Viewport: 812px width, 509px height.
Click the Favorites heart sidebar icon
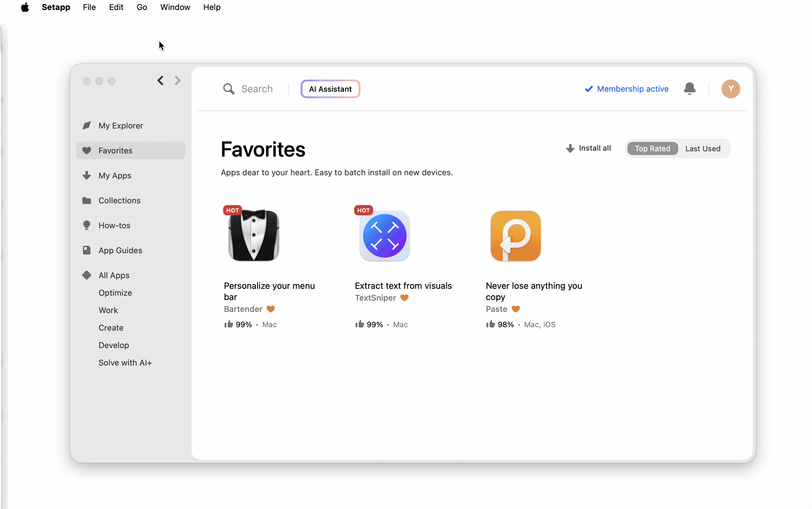[x=86, y=150]
